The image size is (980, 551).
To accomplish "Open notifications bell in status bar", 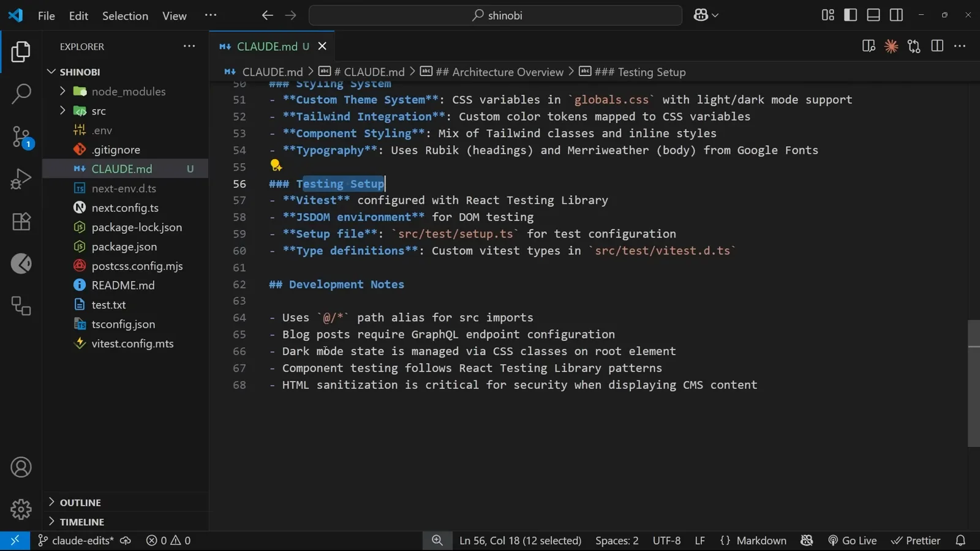I will (960, 541).
